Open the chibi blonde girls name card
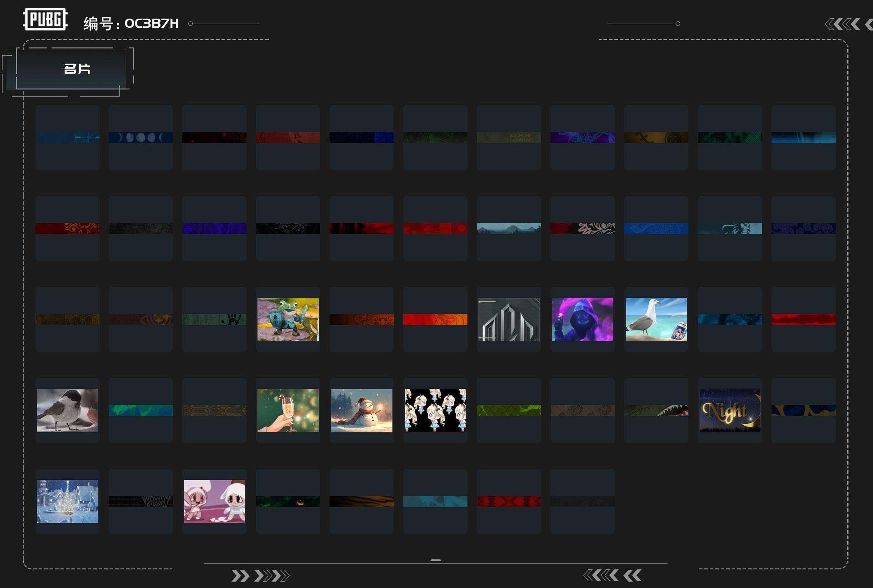Image resolution: width=873 pixels, height=588 pixels. pos(435,410)
